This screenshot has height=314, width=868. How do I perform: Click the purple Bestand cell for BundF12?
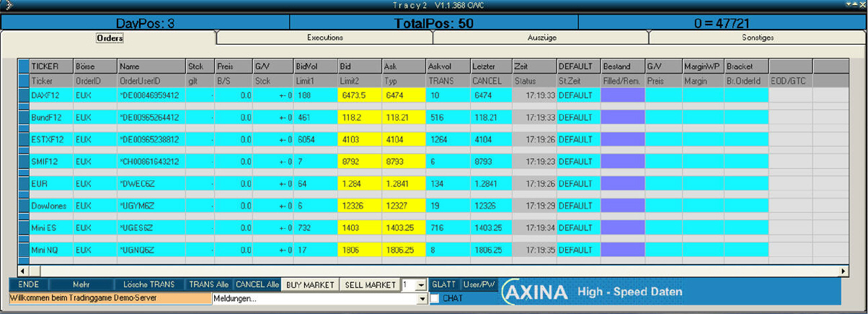click(623, 117)
